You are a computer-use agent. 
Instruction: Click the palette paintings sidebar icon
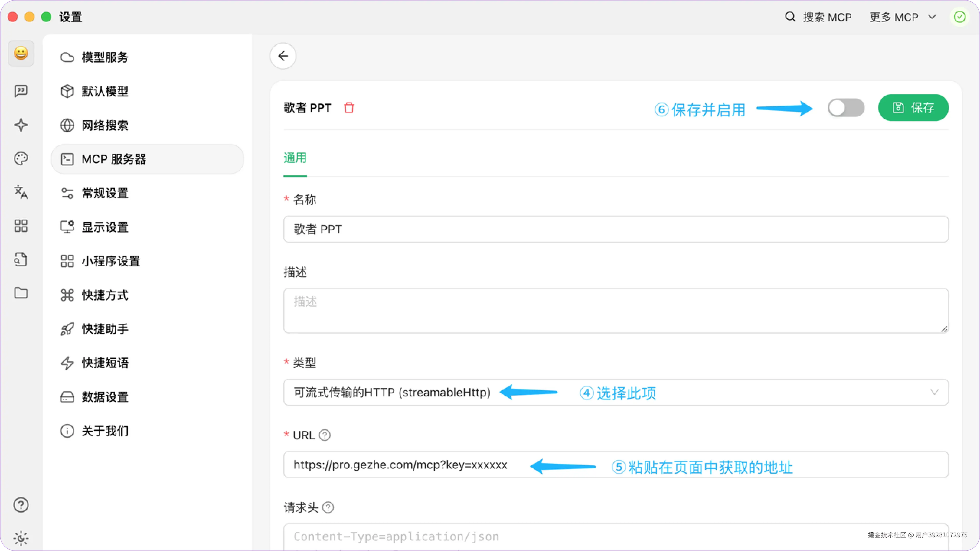coord(21,159)
